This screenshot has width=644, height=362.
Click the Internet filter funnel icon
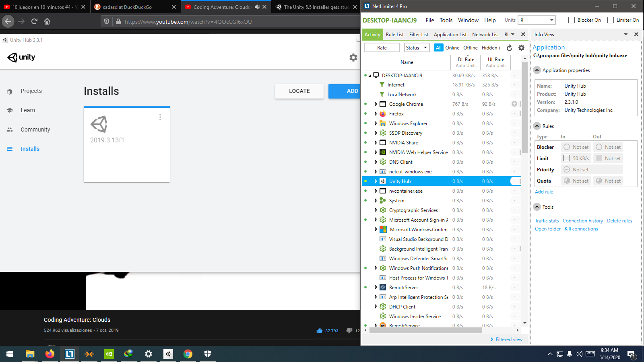pyautogui.click(x=382, y=85)
